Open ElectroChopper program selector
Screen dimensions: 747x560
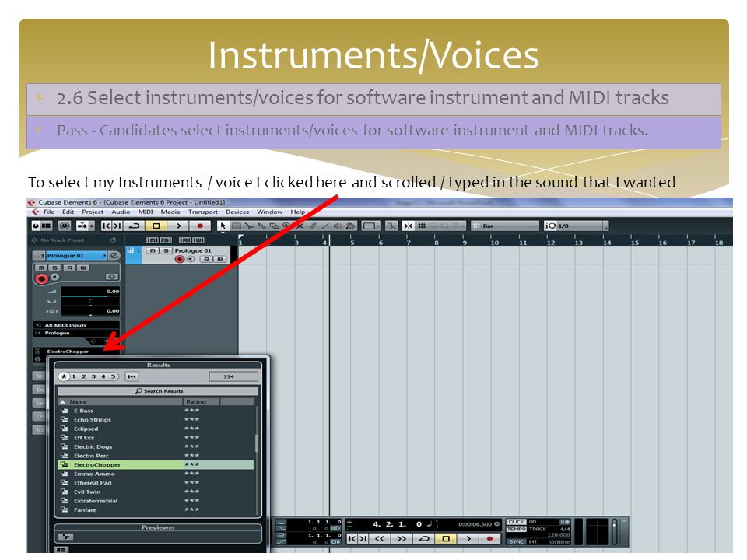(x=76, y=352)
